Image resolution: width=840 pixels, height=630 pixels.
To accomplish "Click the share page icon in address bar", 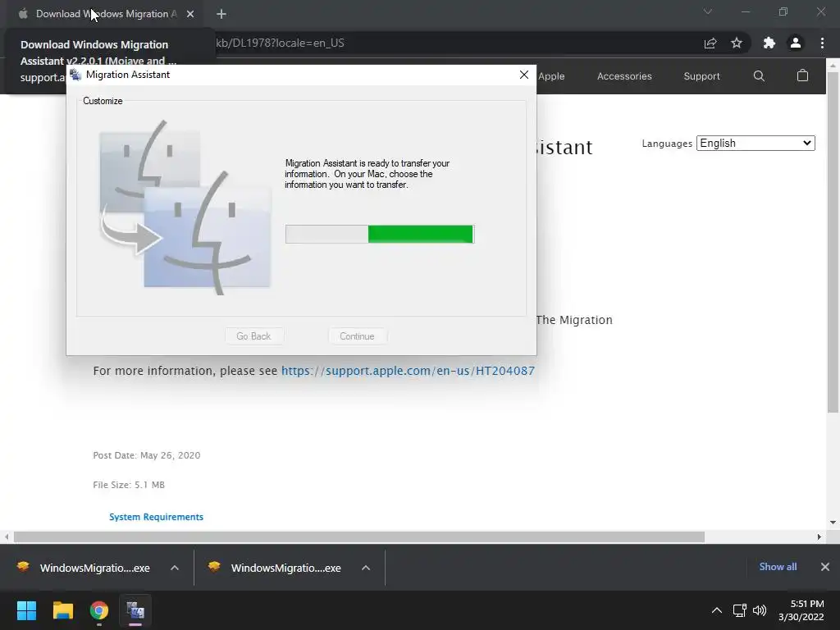I will point(710,43).
